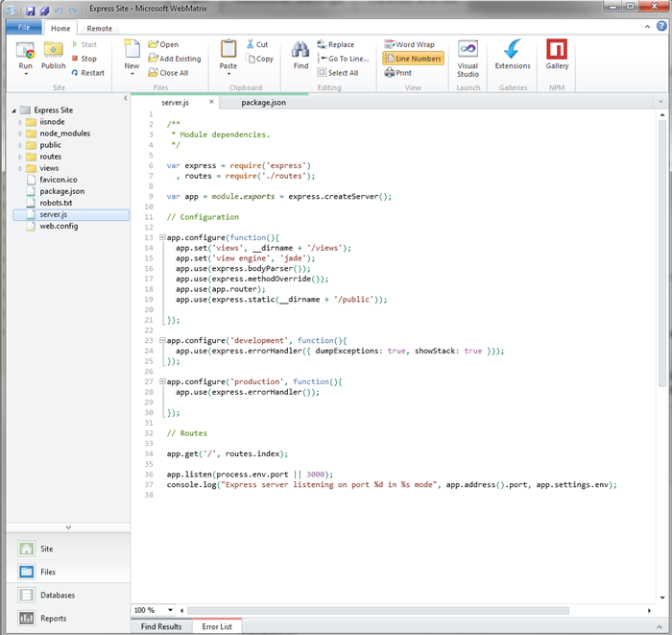
Task: Restart the site
Action: pyautogui.click(x=88, y=72)
